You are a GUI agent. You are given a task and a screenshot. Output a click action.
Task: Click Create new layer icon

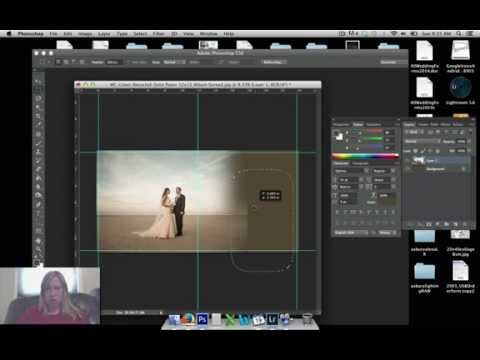click(455, 224)
